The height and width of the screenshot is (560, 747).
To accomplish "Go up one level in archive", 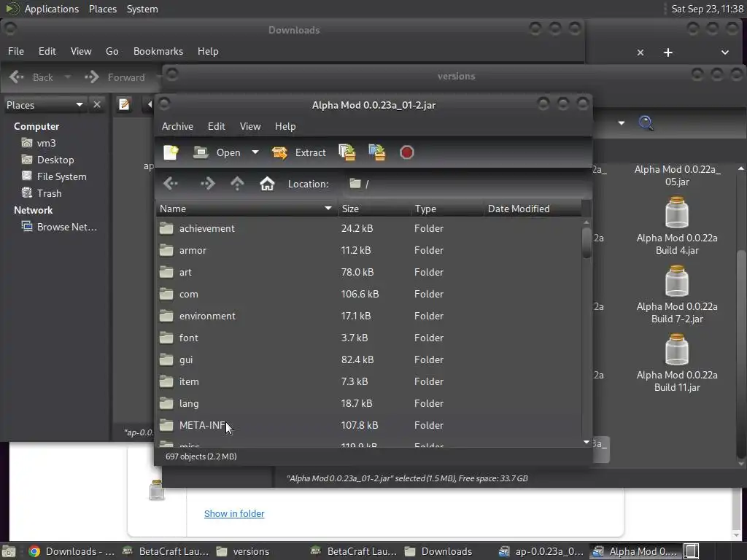I will 237,184.
